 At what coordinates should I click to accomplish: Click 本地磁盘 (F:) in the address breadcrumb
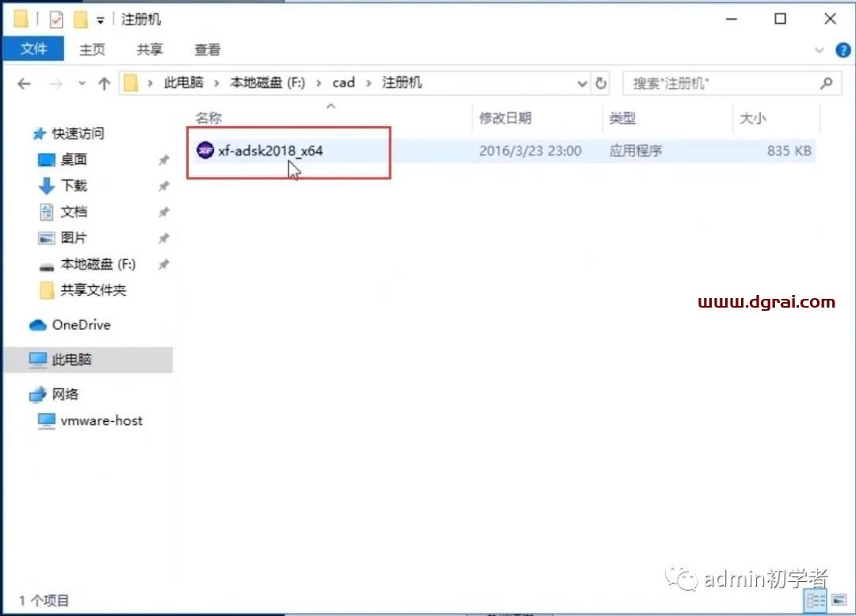coord(268,82)
